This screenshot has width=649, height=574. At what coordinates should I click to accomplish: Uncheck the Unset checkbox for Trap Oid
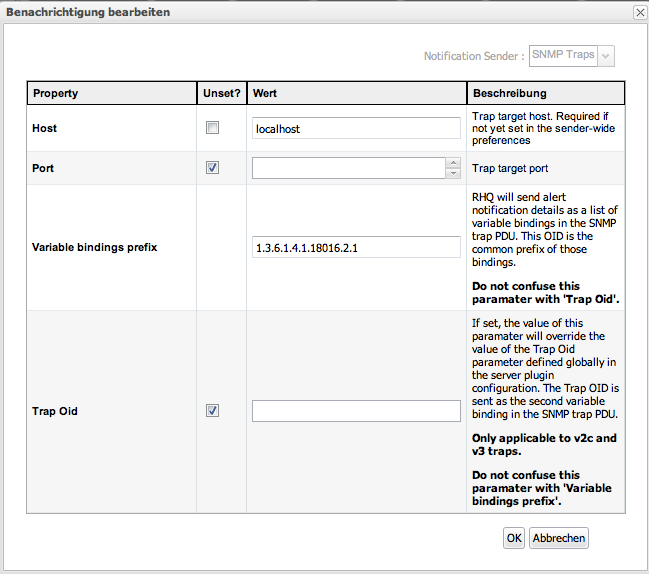click(212, 411)
